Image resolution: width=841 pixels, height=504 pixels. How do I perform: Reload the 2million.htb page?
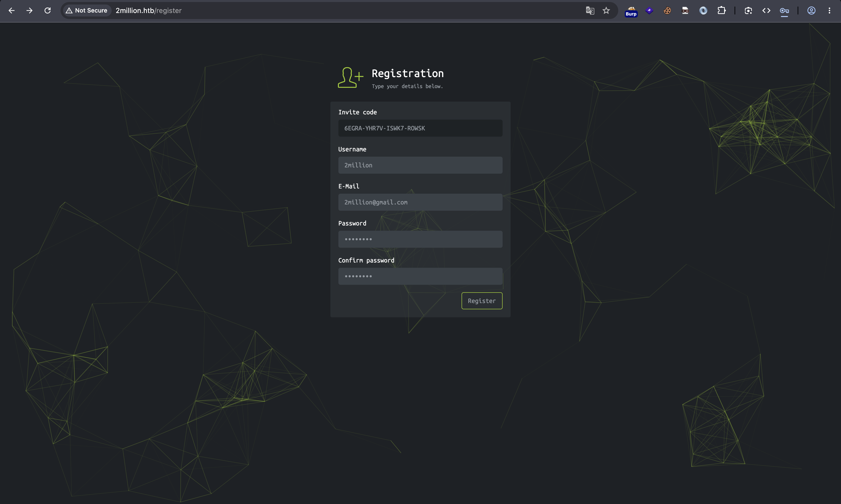[x=48, y=11]
